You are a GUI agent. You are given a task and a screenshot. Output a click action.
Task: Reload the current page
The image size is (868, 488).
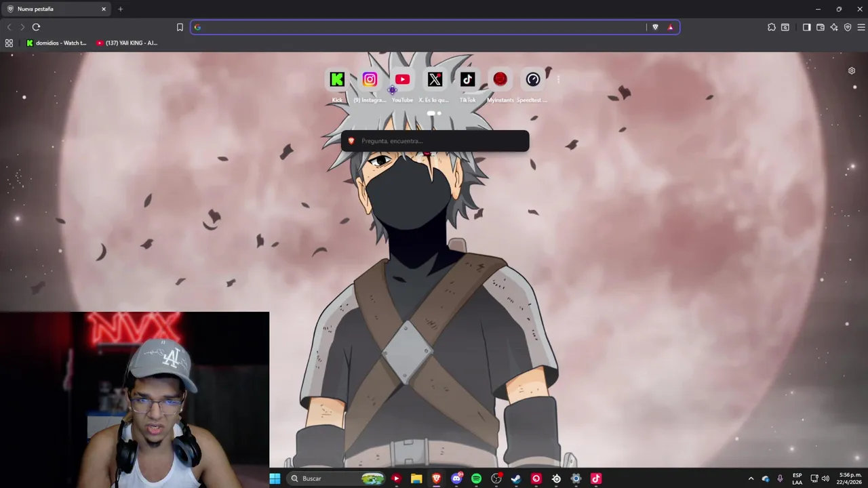click(36, 27)
